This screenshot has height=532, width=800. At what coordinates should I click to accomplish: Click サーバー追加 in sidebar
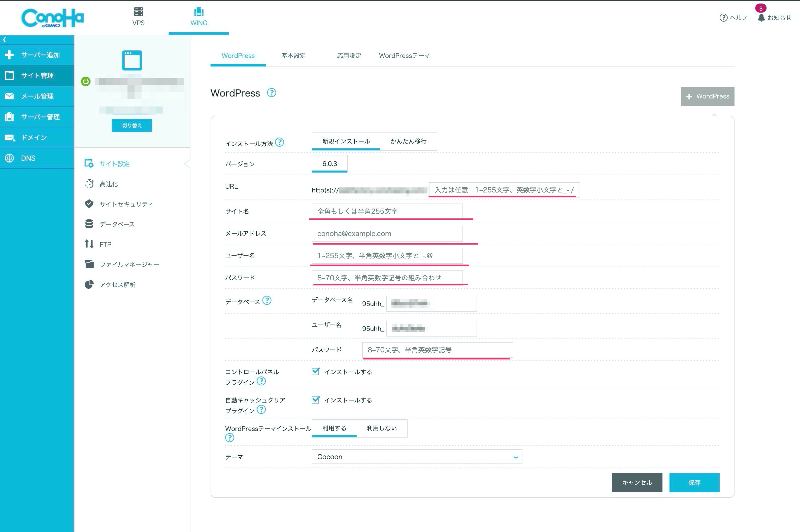point(37,55)
